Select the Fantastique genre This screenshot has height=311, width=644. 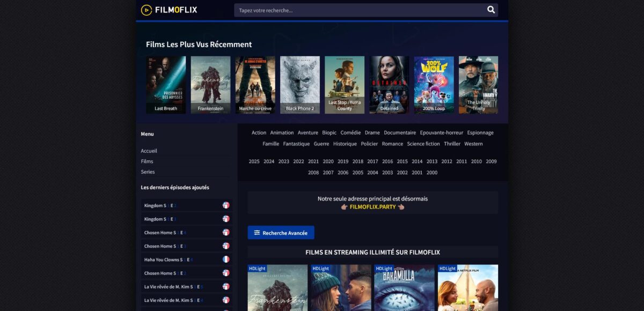pyautogui.click(x=296, y=144)
